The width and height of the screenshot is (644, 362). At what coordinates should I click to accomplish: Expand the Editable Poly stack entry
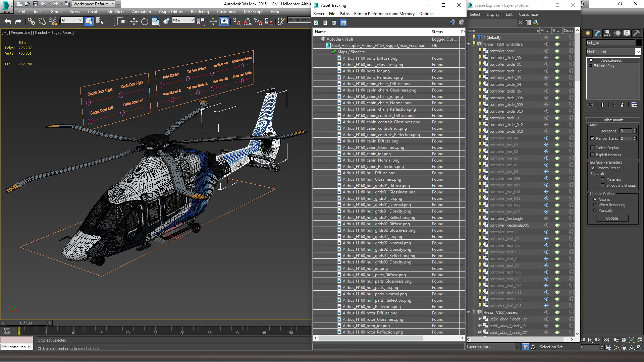coord(590,66)
